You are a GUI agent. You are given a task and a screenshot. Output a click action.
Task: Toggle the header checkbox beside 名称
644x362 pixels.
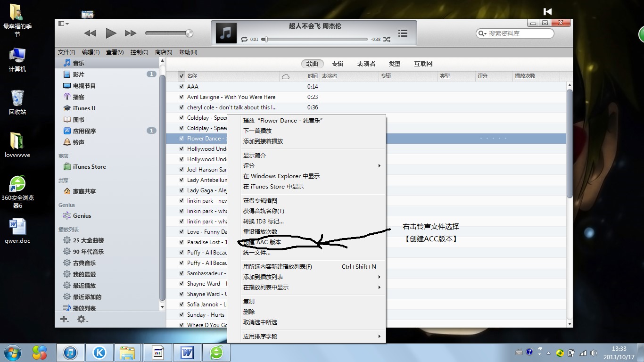tap(182, 76)
